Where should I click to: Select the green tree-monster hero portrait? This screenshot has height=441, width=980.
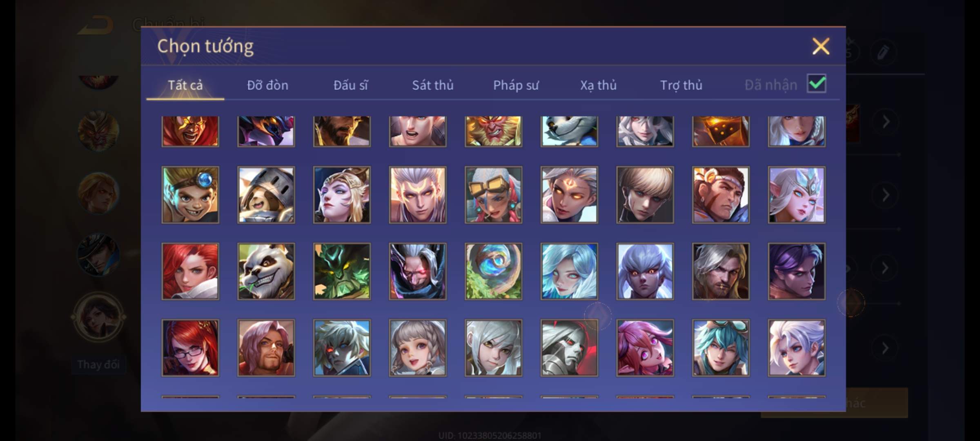pos(342,272)
